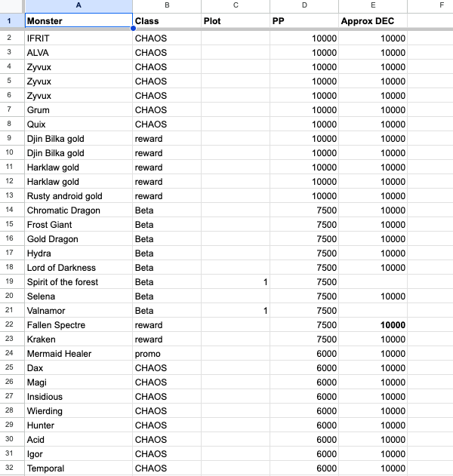
Task: Select bold 10000 in Fallen Spectre row
Action: coord(373,325)
